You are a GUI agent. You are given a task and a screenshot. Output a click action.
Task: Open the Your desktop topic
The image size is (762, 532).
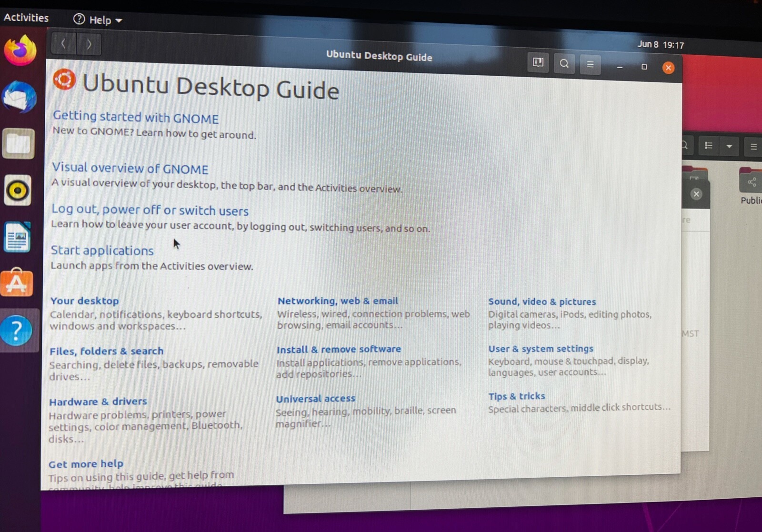click(84, 301)
